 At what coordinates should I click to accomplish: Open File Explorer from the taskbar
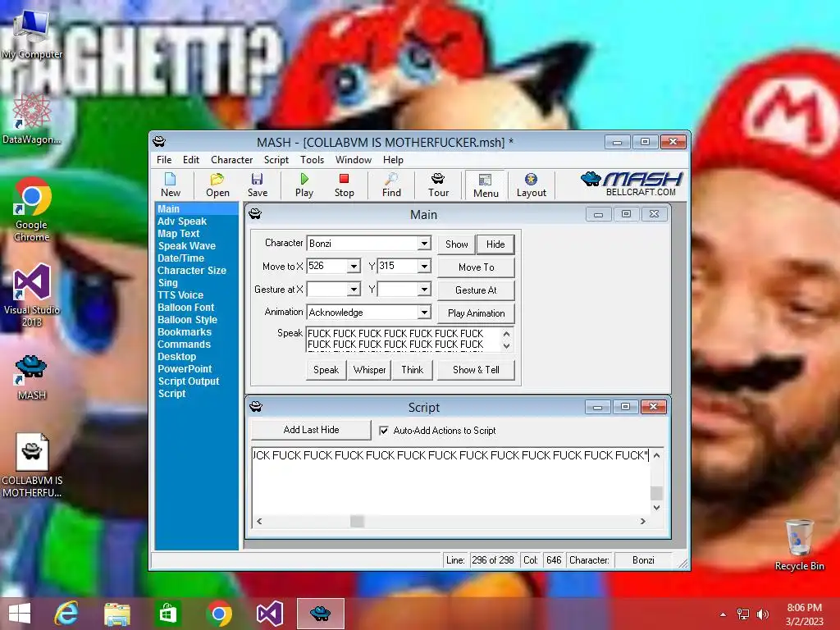(x=116, y=614)
